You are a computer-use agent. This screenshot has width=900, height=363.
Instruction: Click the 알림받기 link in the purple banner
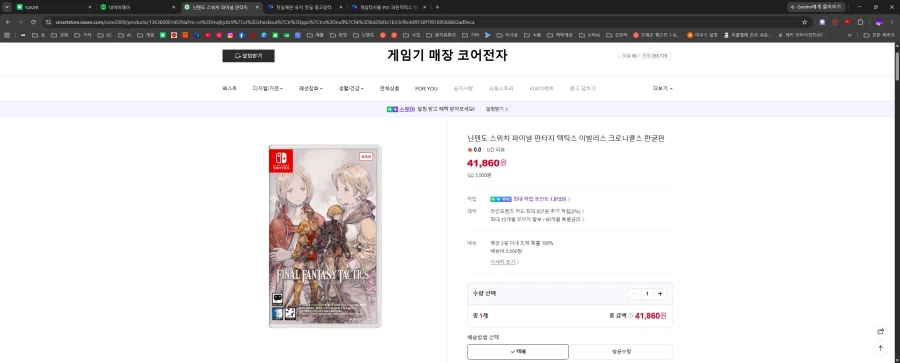pos(496,109)
